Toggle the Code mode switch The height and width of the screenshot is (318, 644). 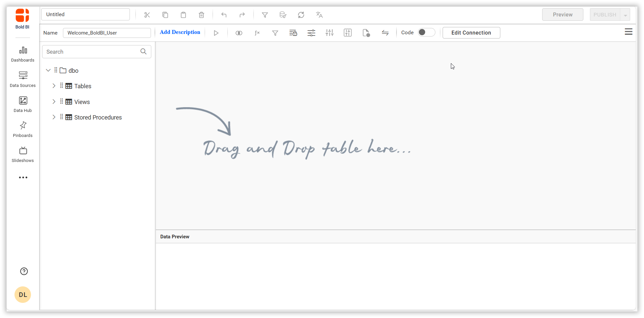point(426,32)
